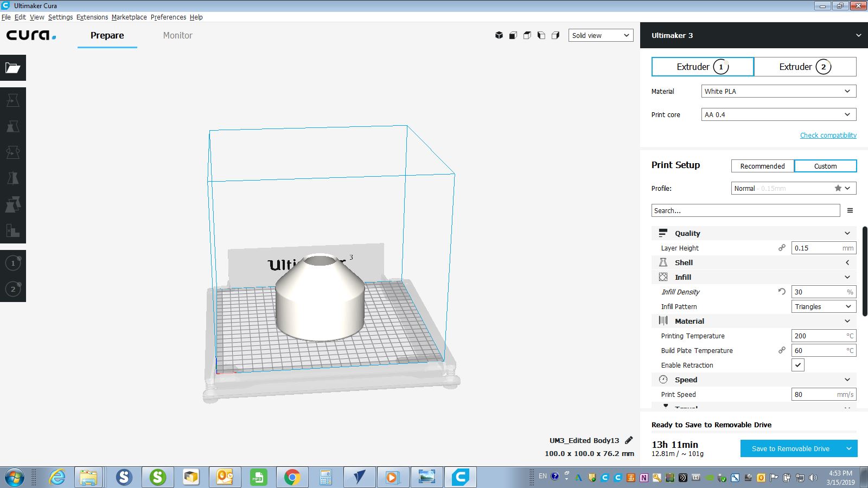
Task: Select the Rotate tool in left toolbar
Action: coord(13,152)
